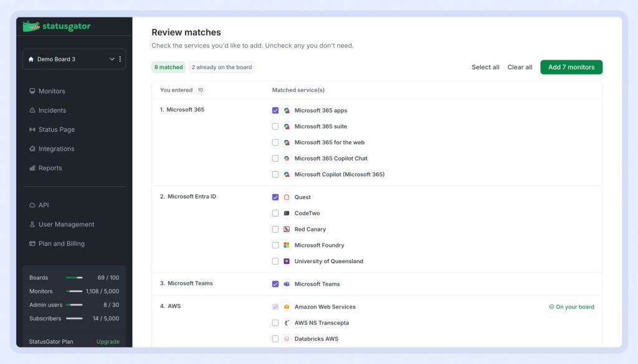Click the Microsoft Teams logo icon

pos(287,284)
